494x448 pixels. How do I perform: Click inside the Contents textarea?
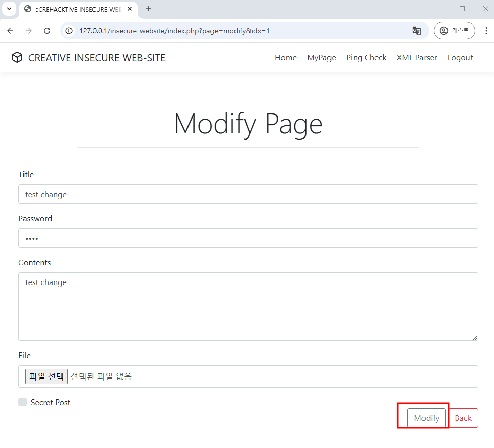click(248, 306)
